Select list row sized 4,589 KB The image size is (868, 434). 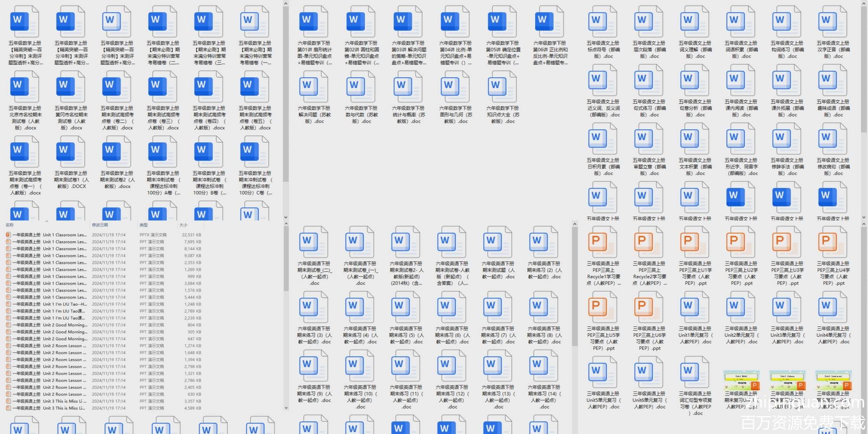(104, 408)
